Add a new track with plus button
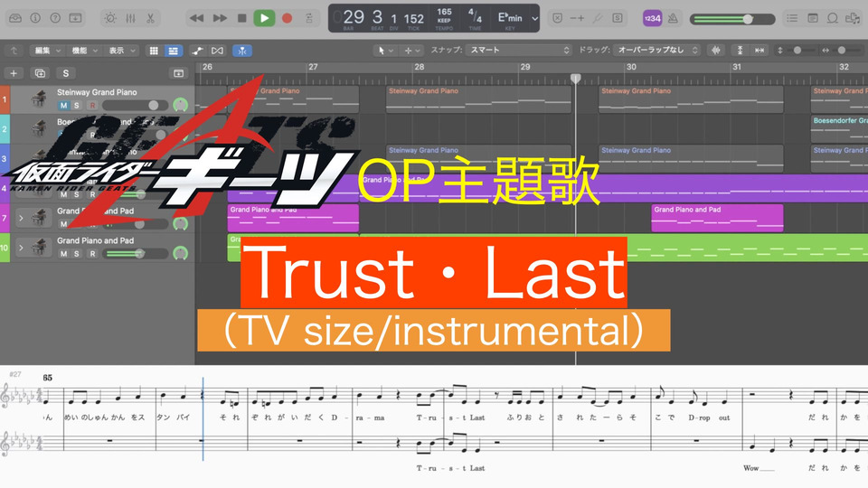The image size is (868, 488). 14,73
